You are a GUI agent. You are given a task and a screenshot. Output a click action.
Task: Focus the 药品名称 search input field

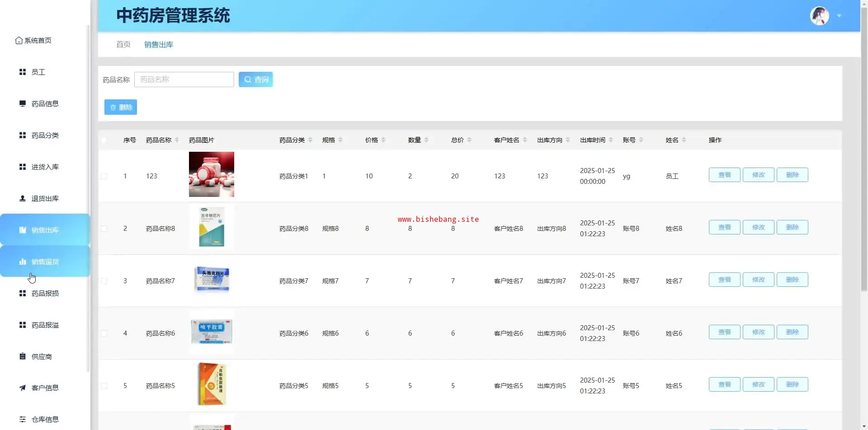coord(184,79)
